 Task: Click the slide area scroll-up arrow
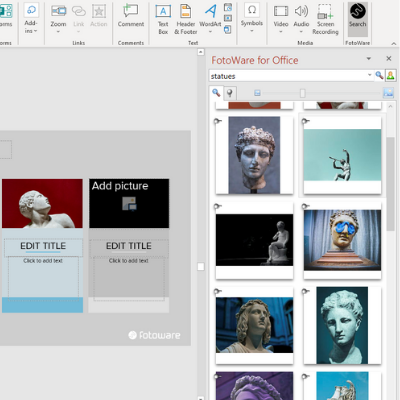200,52
